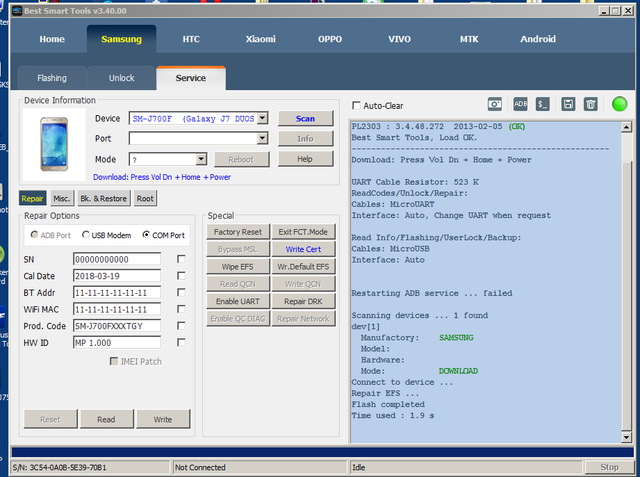Clear log with the trash icon
Viewport: 640px width, 477px height.
click(x=590, y=104)
